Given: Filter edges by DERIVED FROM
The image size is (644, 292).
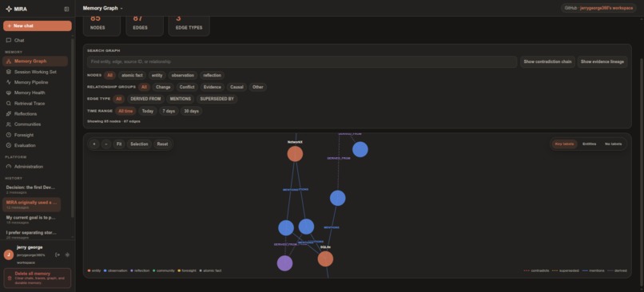Looking at the screenshot, I should [x=145, y=99].
